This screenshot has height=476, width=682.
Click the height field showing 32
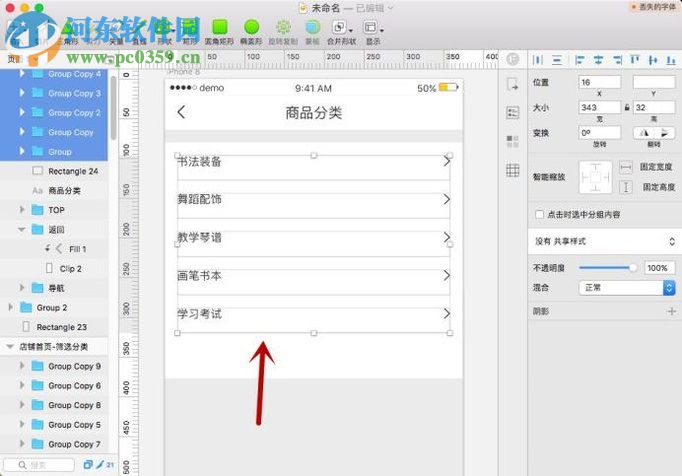pos(654,107)
